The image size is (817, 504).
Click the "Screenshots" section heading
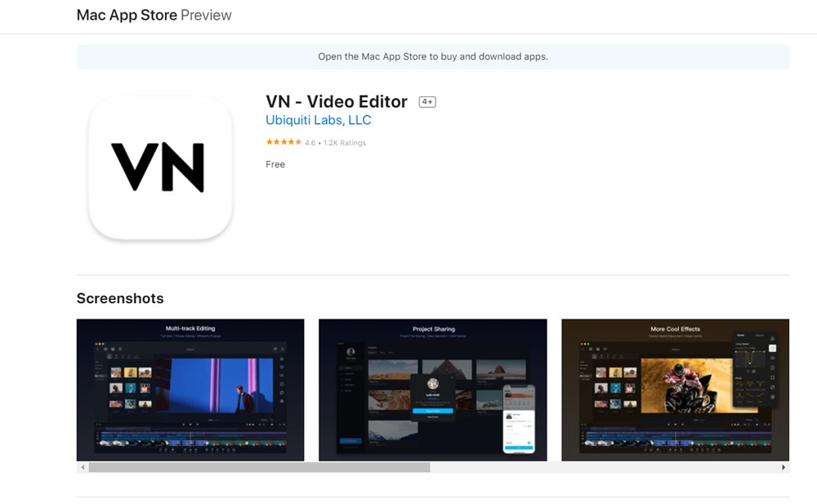point(120,298)
